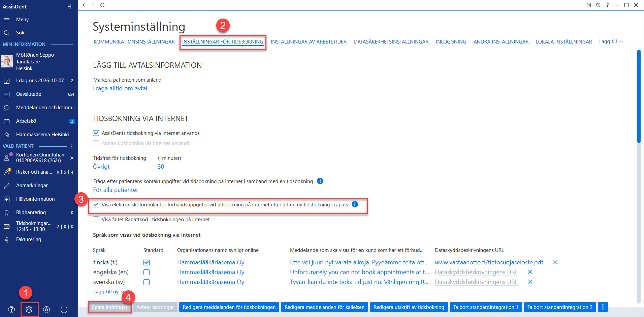Image resolution: width=644 pixels, height=317 pixels.
Task: Set engelska as Standard language
Action: coord(147,272)
